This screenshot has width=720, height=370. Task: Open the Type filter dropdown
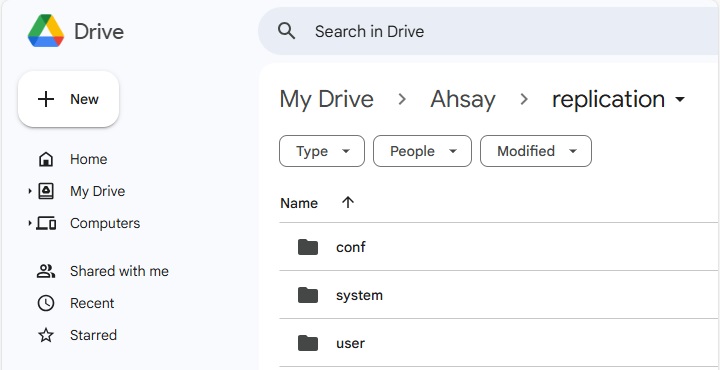click(x=322, y=151)
